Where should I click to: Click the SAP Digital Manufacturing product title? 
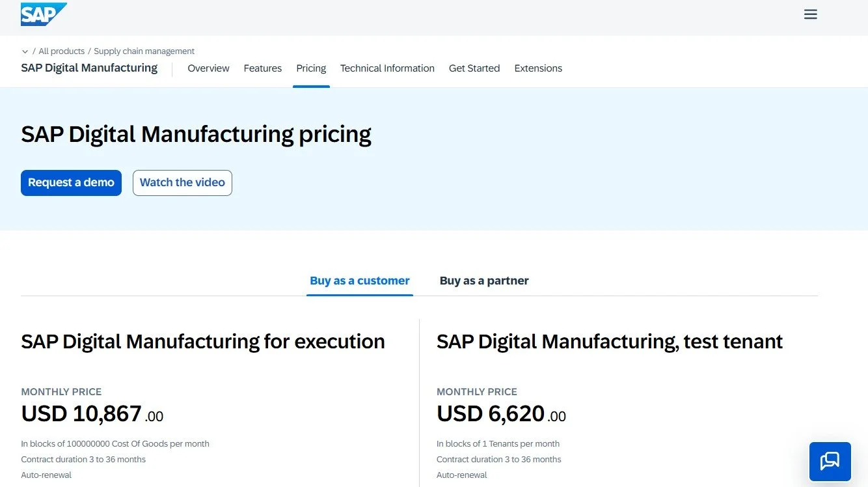89,68
